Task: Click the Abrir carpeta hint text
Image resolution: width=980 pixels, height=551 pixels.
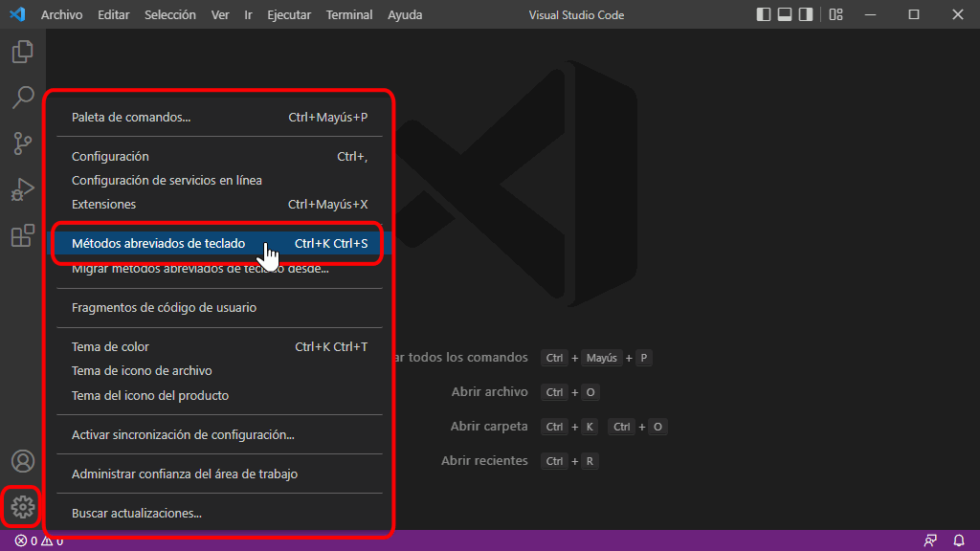Action: (489, 426)
